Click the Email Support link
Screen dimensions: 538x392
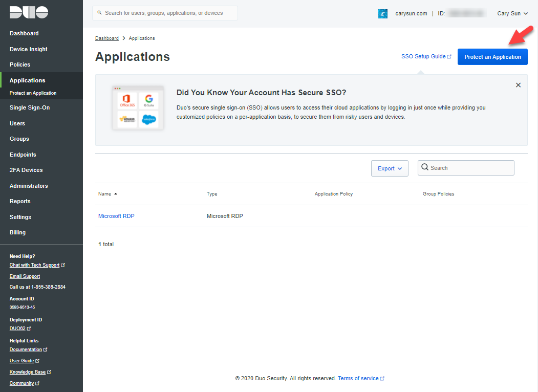[25, 276]
